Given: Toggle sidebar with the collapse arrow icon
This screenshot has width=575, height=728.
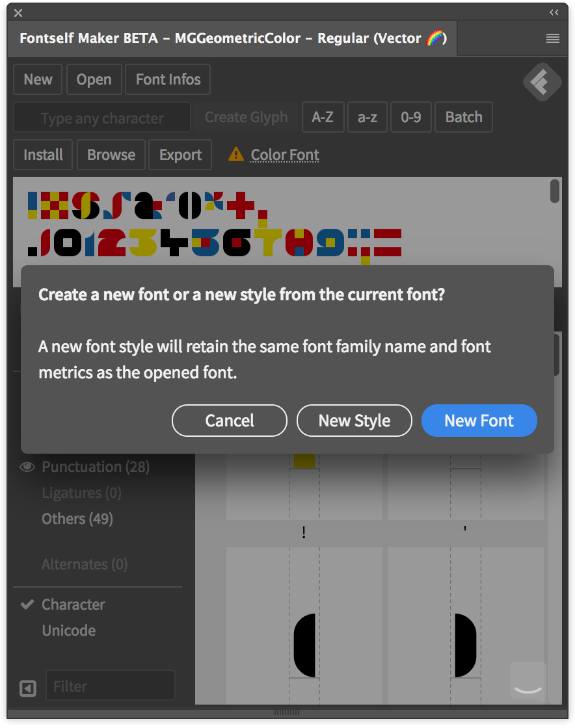Looking at the screenshot, I should (28, 688).
